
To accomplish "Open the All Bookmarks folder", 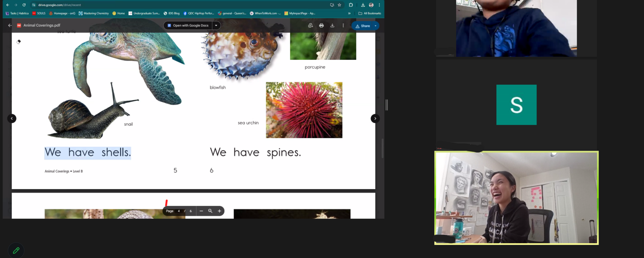I will pos(370,13).
